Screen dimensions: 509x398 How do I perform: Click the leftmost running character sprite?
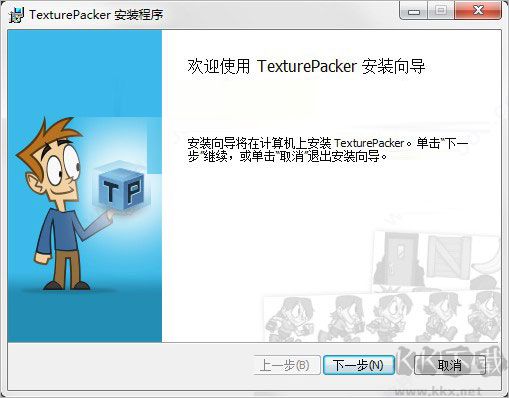tap(289, 319)
